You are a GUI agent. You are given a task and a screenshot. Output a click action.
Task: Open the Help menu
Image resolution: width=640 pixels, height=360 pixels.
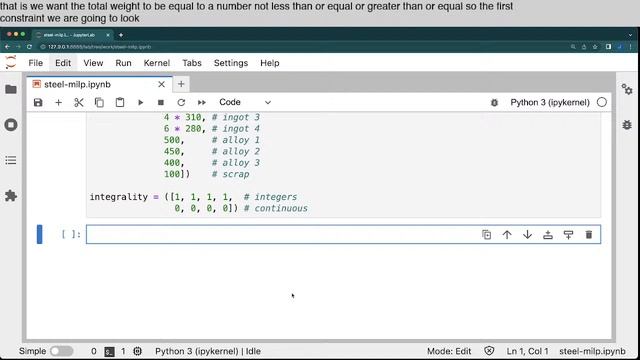point(270,63)
